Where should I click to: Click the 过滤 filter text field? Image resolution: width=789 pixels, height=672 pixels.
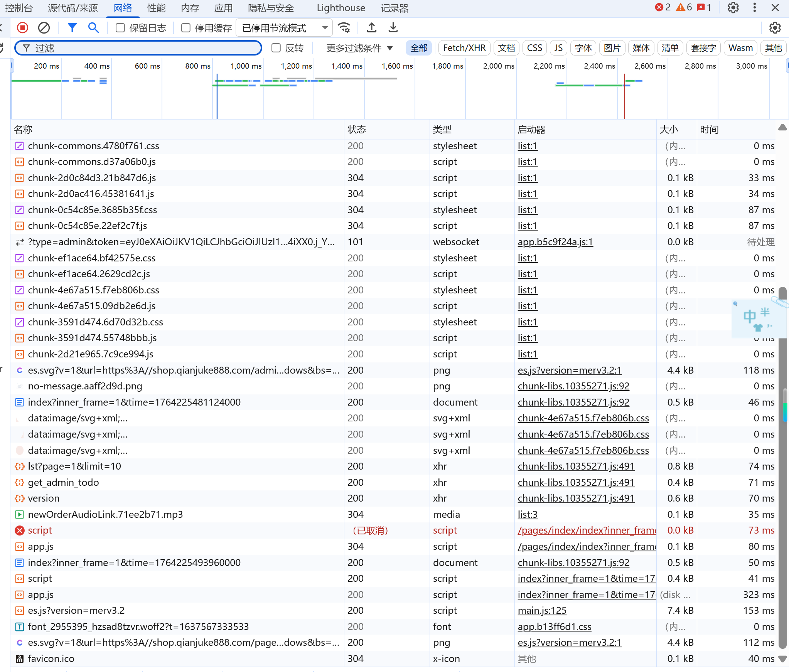[143, 48]
